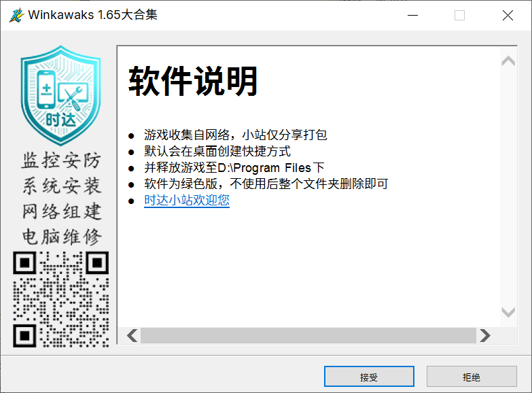Click the 系统安装 text in sidebar

pyautogui.click(x=61, y=186)
